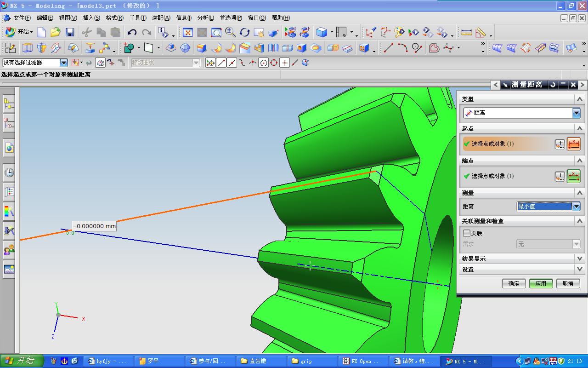Screen dimensions: 588x368
Task: Toggle the control point snap option
Action: click(243, 63)
